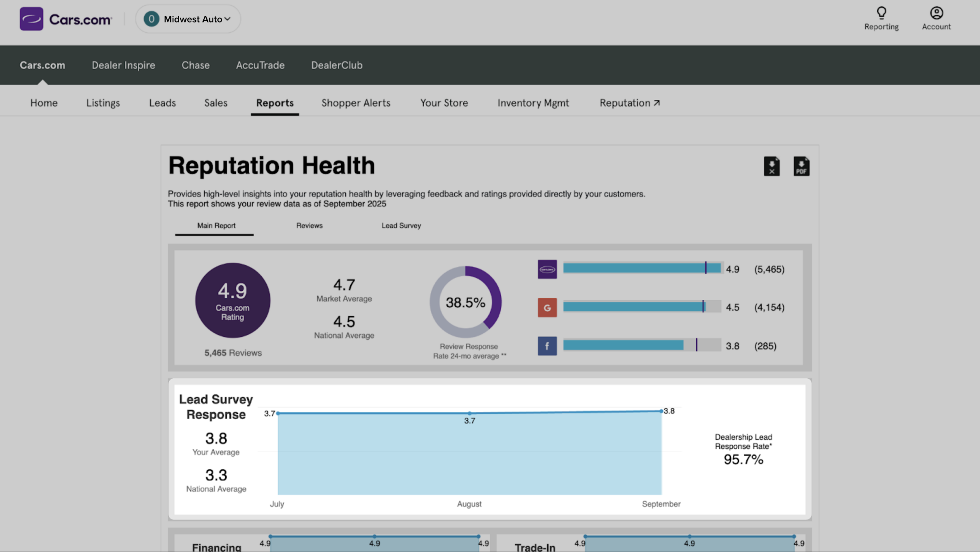Viewport: 980px width, 552px height.
Task: Click the 3.3 National Average value
Action: (216, 475)
